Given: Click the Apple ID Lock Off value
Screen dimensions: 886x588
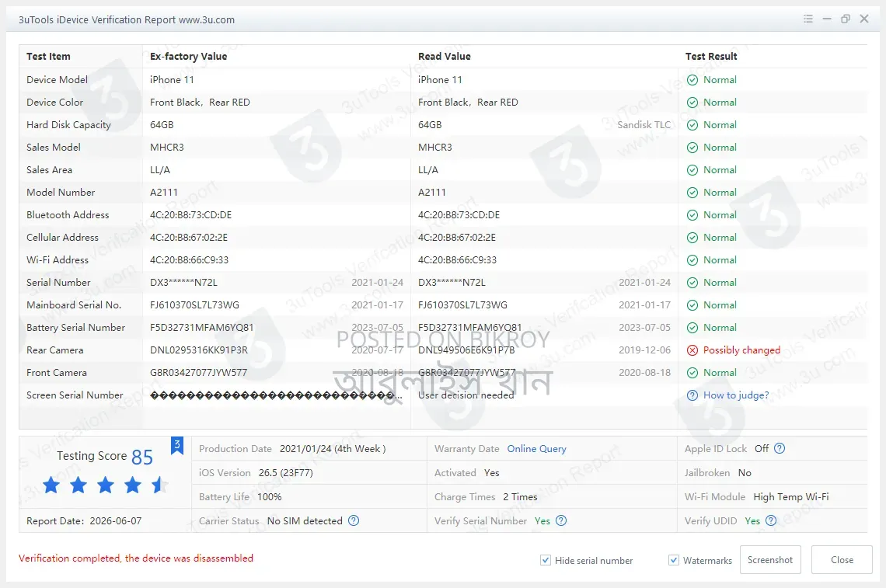Looking at the screenshot, I should click(x=762, y=448).
